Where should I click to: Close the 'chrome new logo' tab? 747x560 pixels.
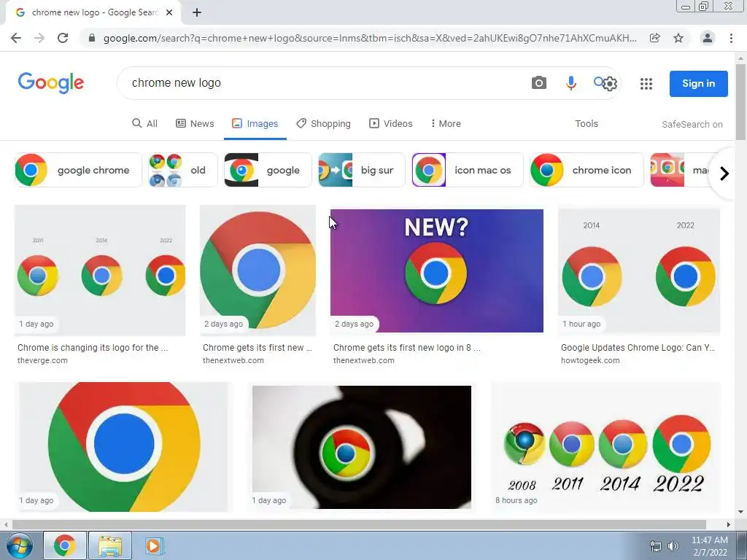169,13
